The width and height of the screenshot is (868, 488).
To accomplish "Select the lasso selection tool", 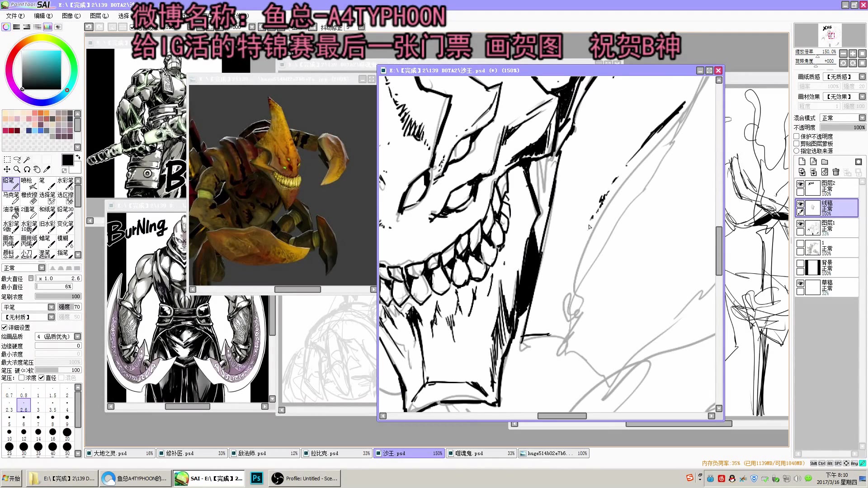I will coord(17,160).
